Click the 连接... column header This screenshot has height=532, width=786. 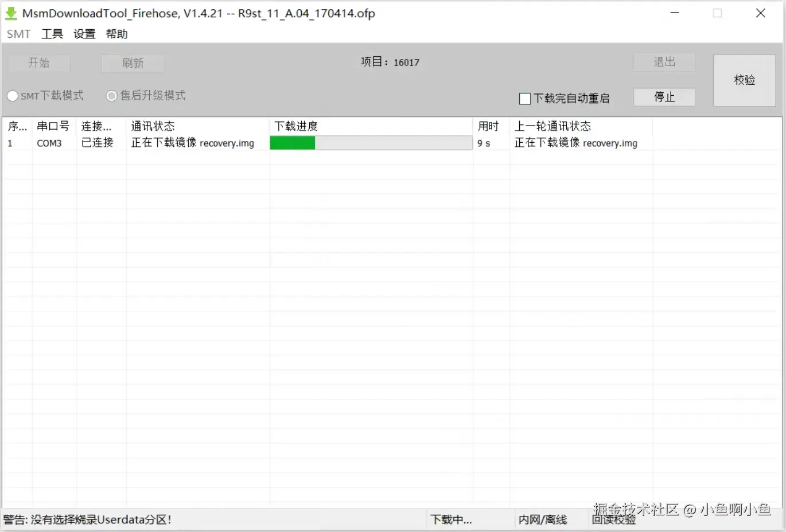click(101, 126)
